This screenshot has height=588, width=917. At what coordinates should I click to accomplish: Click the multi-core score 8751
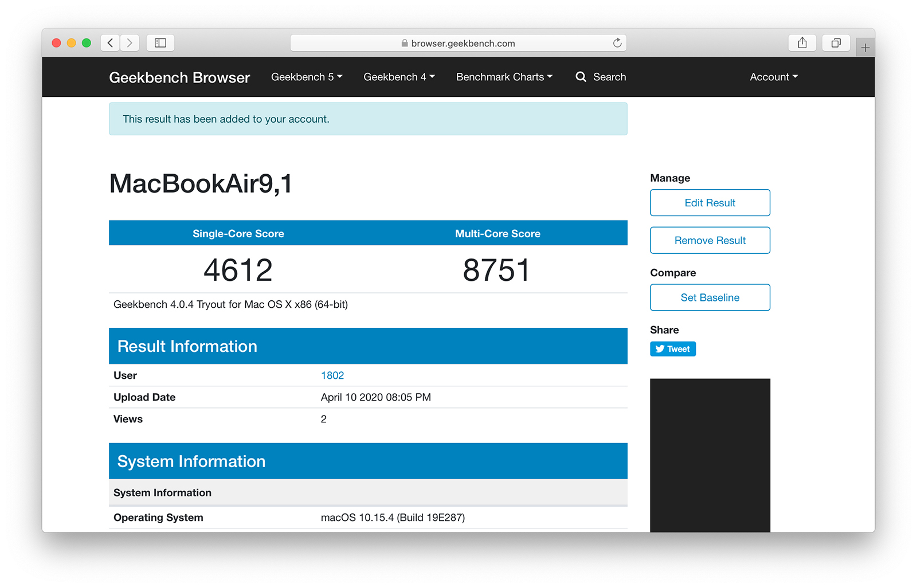coord(497,270)
